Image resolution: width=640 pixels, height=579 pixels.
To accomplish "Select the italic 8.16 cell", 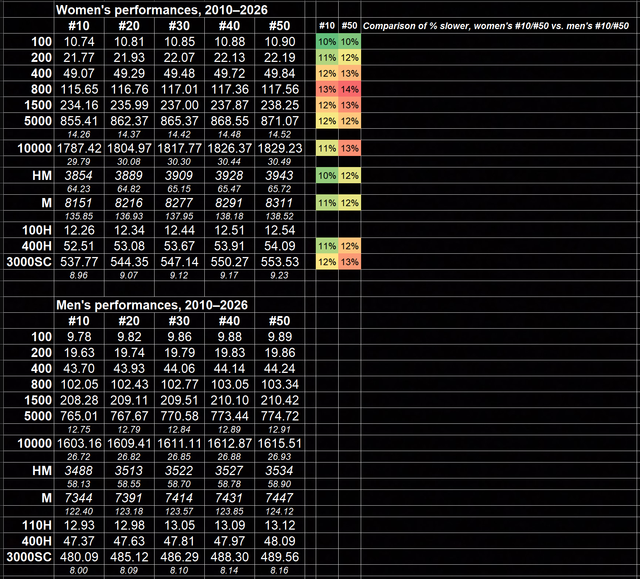I will (280, 570).
